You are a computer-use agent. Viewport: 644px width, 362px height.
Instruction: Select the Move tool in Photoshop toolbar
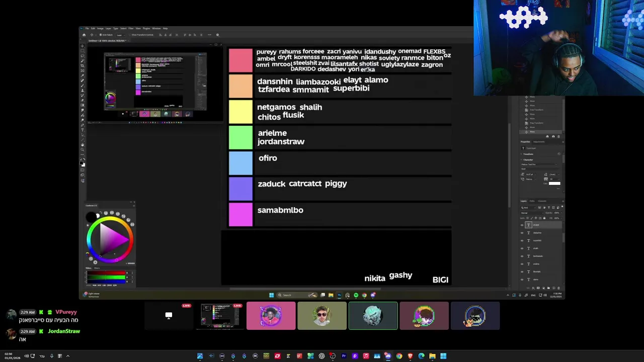[x=83, y=46]
